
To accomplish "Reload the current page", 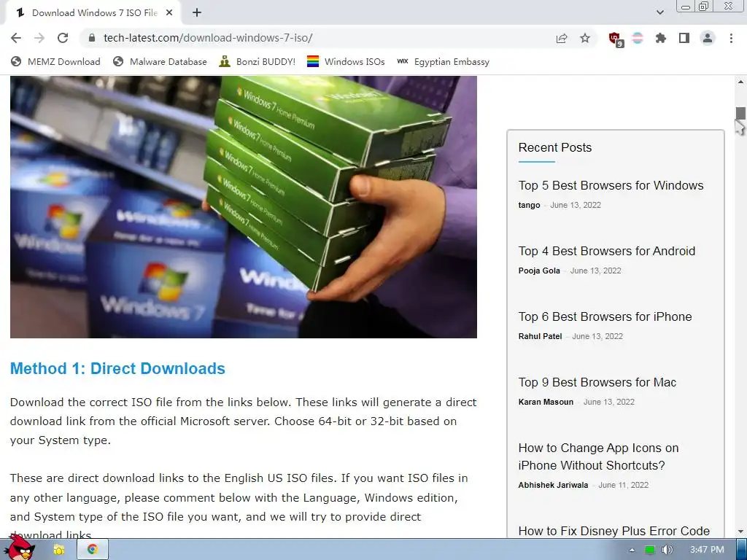I will (x=63, y=38).
